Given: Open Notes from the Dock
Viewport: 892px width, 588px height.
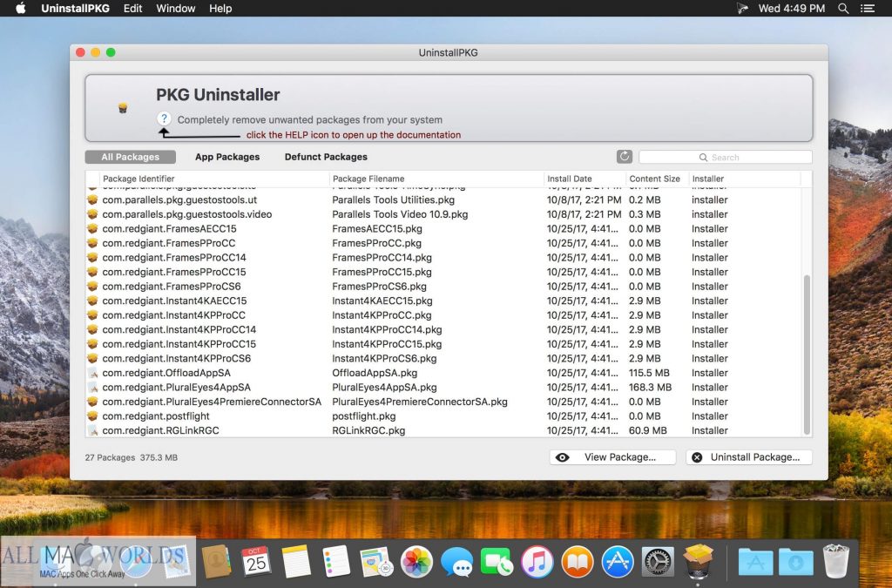Looking at the screenshot, I should (296, 562).
